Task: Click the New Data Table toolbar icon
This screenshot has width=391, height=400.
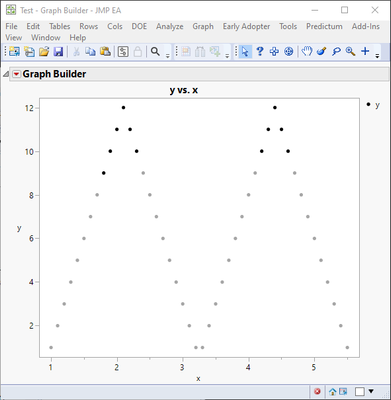Action: [x=15, y=52]
